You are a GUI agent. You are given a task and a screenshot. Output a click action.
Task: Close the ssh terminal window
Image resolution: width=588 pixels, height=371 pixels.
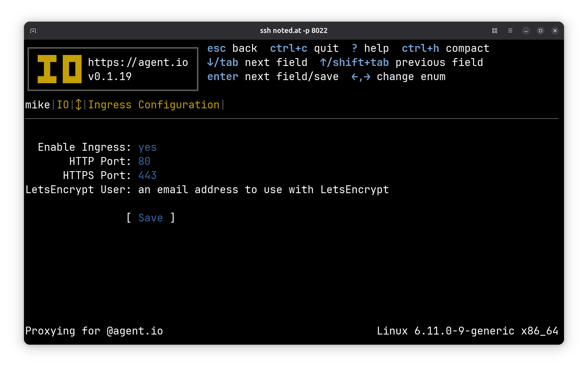point(555,31)
